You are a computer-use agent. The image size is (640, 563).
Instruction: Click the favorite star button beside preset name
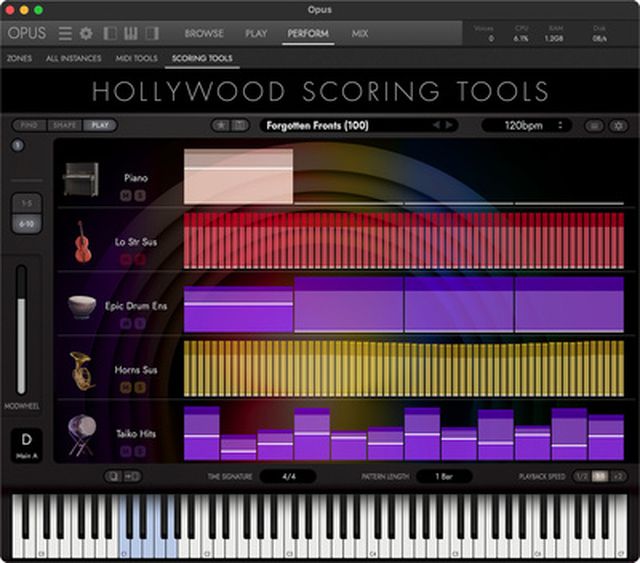pos(221,125)
